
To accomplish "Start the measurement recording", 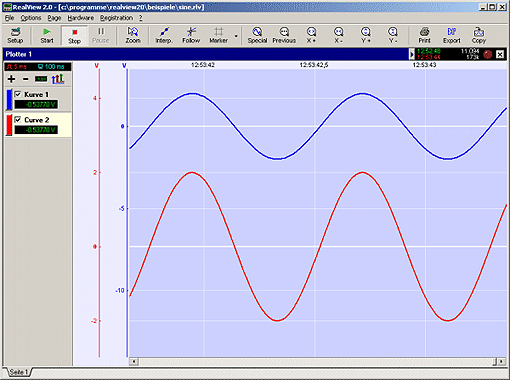I will [x=47, y=35].
